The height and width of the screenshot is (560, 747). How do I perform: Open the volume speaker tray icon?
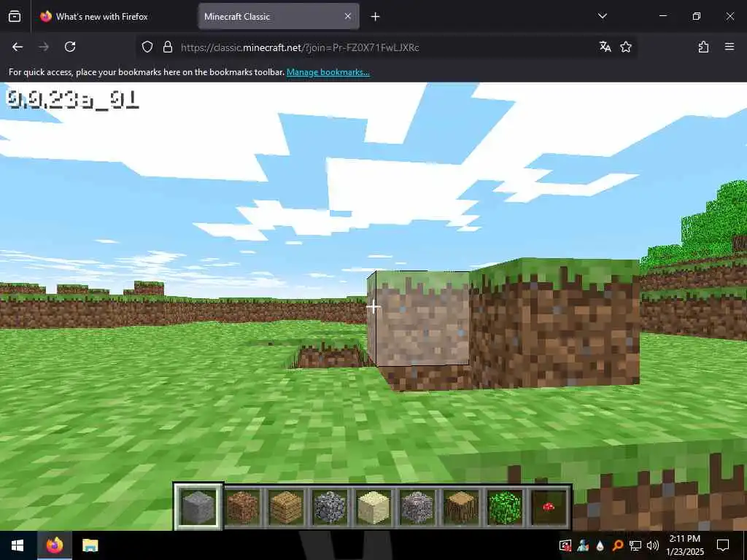[x=653, y=545]
